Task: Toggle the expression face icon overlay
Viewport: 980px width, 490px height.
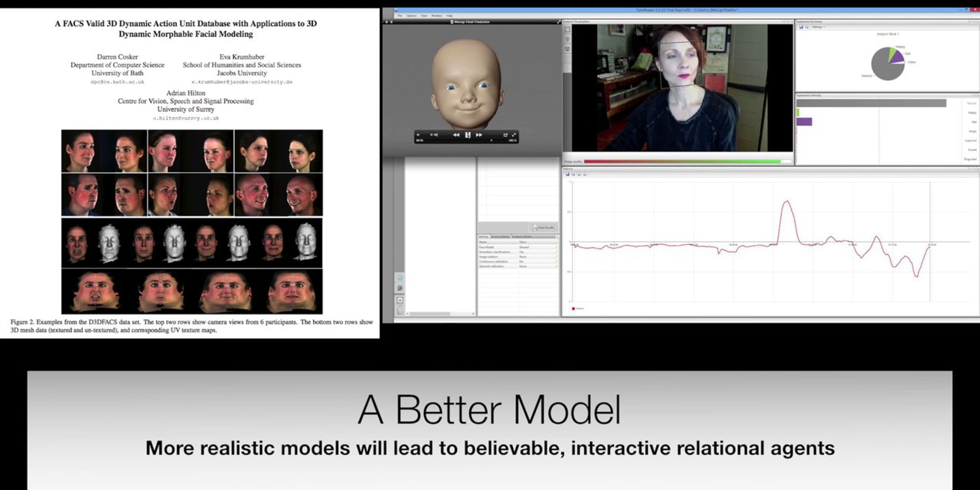Action: (567, 49)
